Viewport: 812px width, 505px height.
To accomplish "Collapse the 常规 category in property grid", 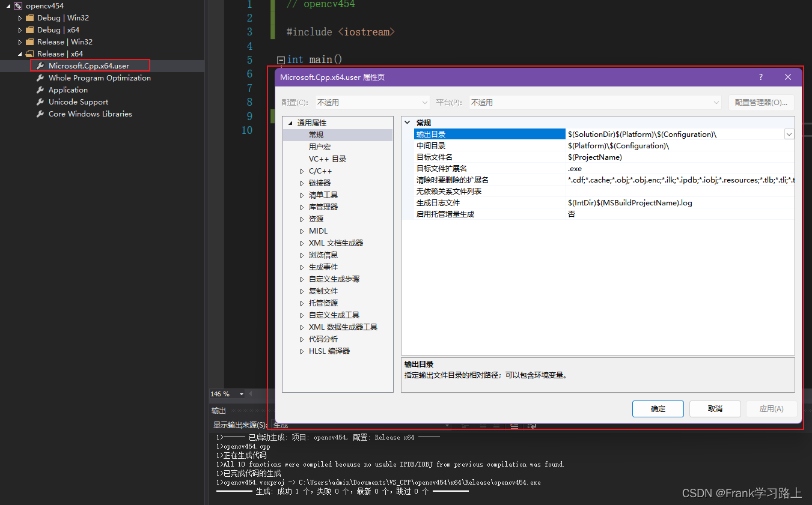I will pos(408,122).
